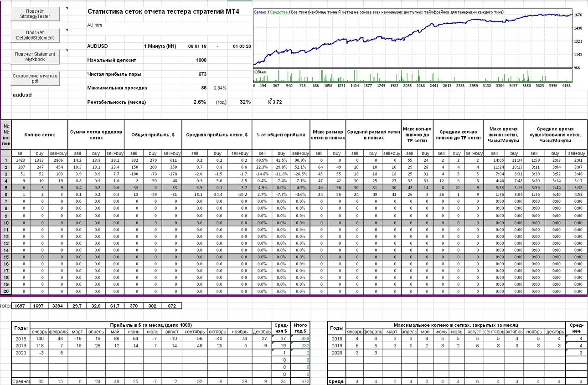
Task: Select the initial deposit value 1000
Action: click(x=201, y=60)
